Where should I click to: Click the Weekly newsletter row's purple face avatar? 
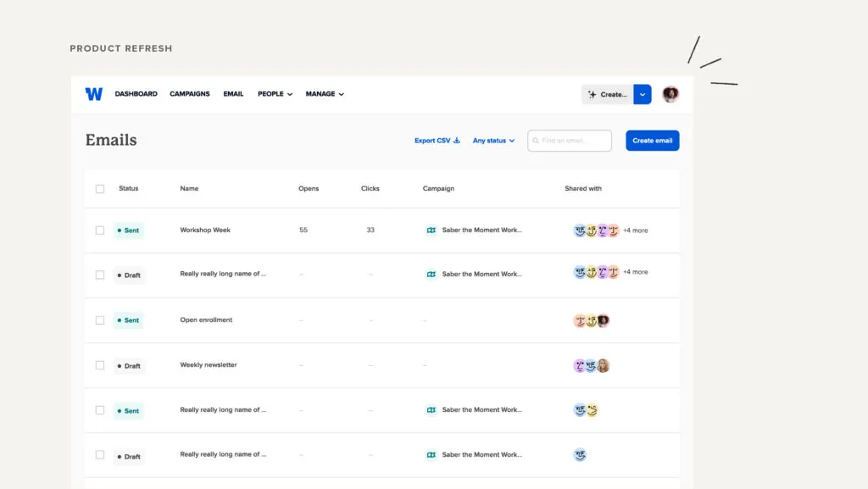tap(579, 365)
